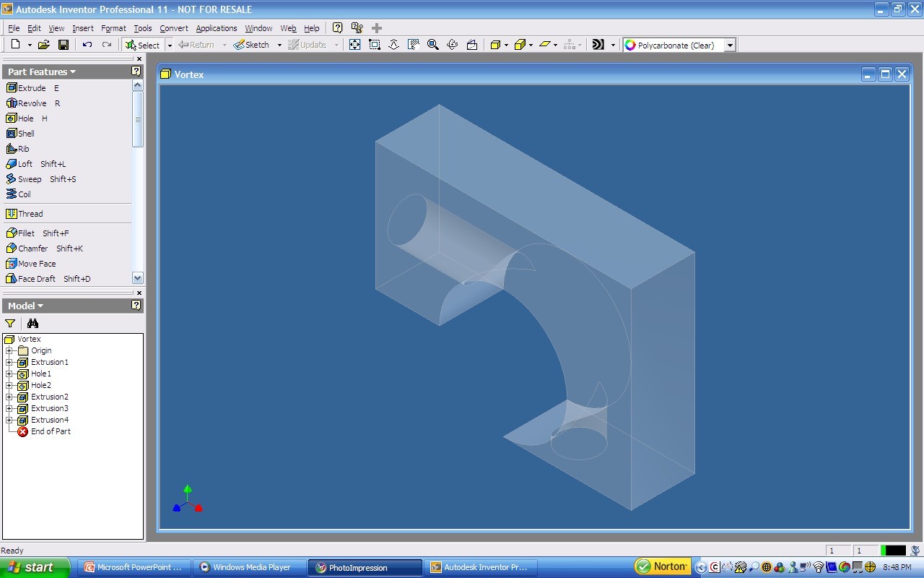Open the Polycarbonate (Clear) color dropdown

click(730, 45)
